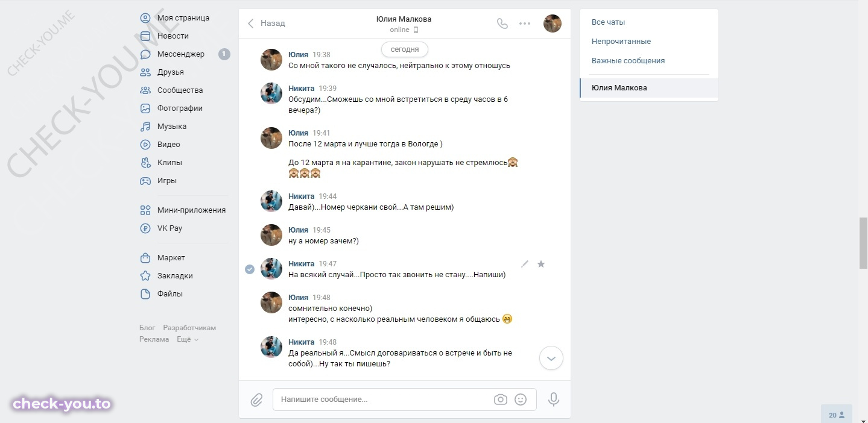Click the paperclip attach icon
This screenshot has height=423, width=868.
point(256,399)
